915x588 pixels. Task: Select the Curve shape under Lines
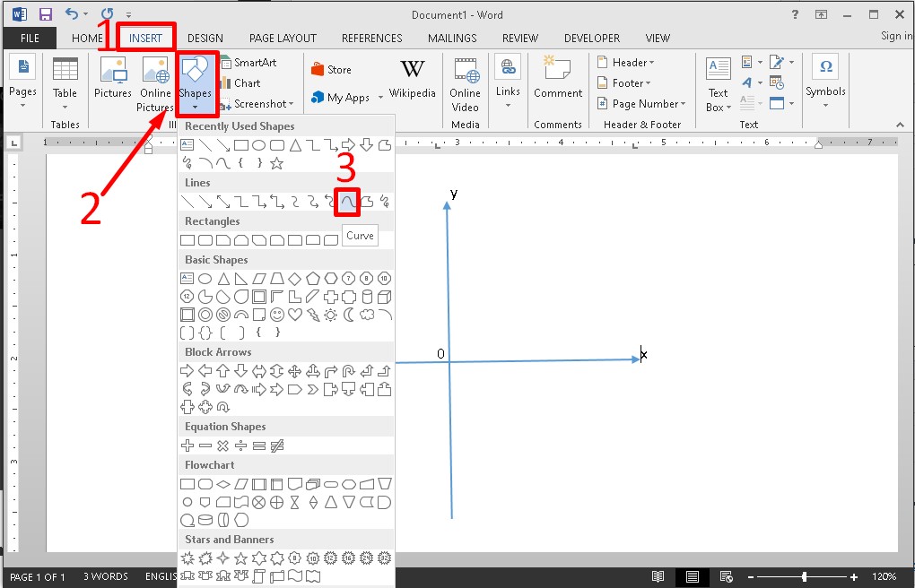coord(347,202)
